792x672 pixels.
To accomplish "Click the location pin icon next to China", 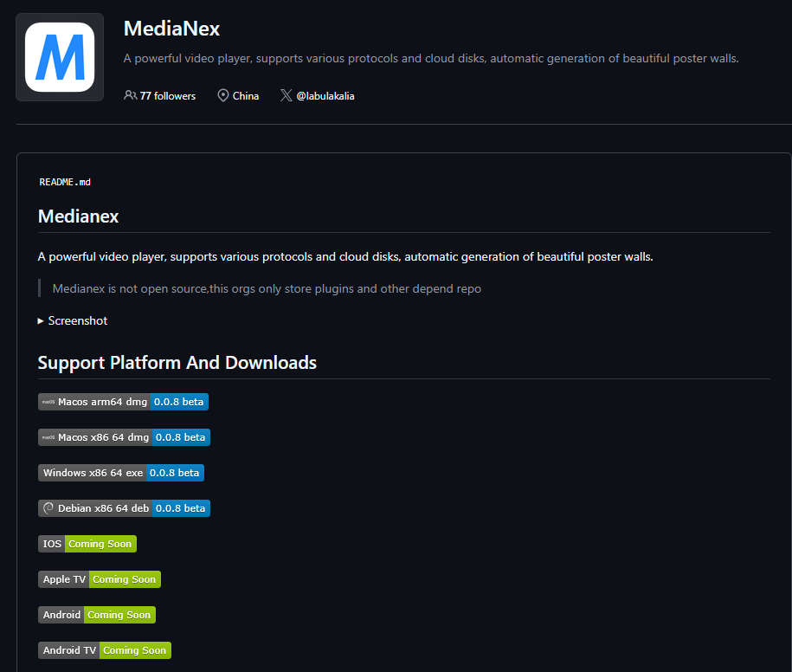I will pyautogui.click(x=222, y=95).
